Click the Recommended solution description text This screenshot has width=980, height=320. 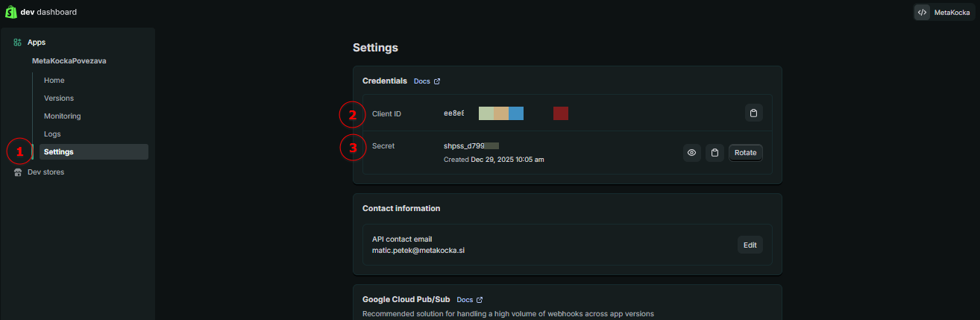click(508, 314)
